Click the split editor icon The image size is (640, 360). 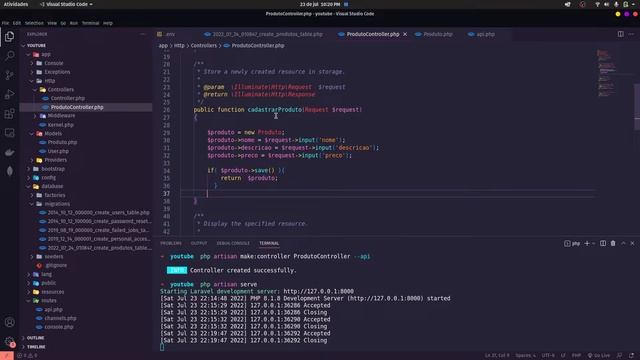620,34
